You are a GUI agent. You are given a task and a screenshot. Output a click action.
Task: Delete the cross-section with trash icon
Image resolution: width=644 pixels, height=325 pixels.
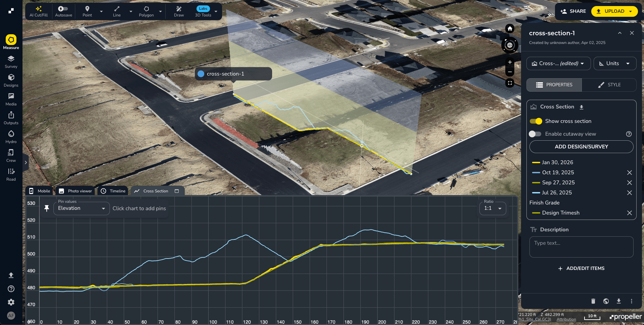point(593,301)
